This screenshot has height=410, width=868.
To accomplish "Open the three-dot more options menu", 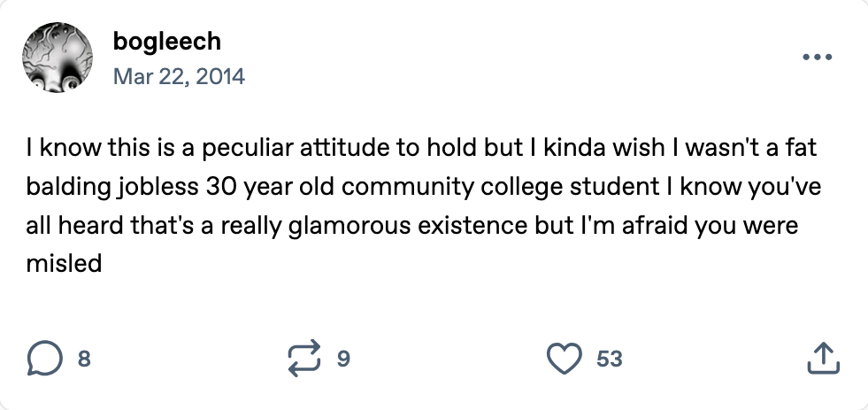I will click(817, 58).
